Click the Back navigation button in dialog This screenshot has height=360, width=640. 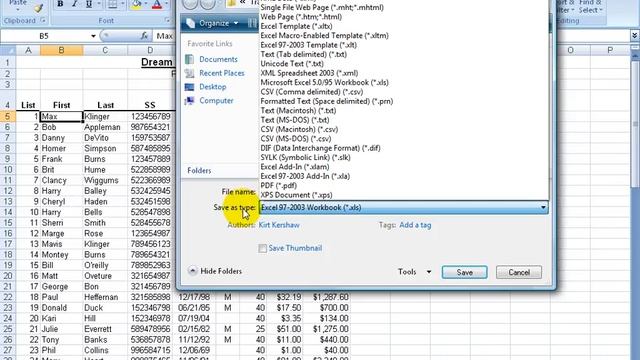(189, 3)
